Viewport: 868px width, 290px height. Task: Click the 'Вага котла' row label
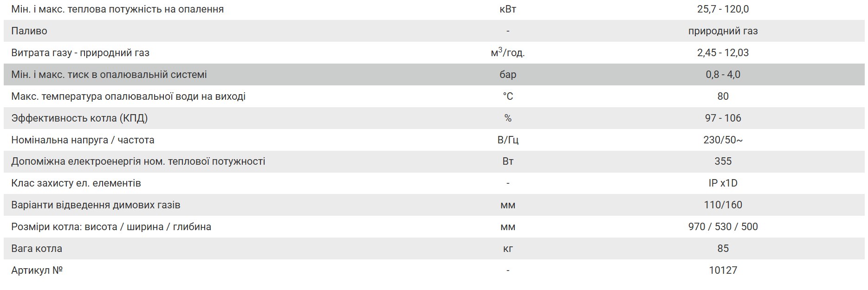coord(37,249)
